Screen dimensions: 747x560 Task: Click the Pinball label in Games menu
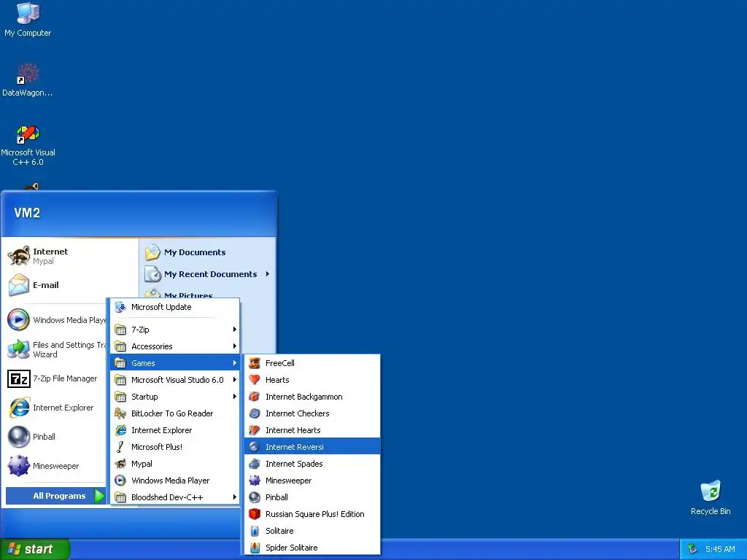[276, 497]
